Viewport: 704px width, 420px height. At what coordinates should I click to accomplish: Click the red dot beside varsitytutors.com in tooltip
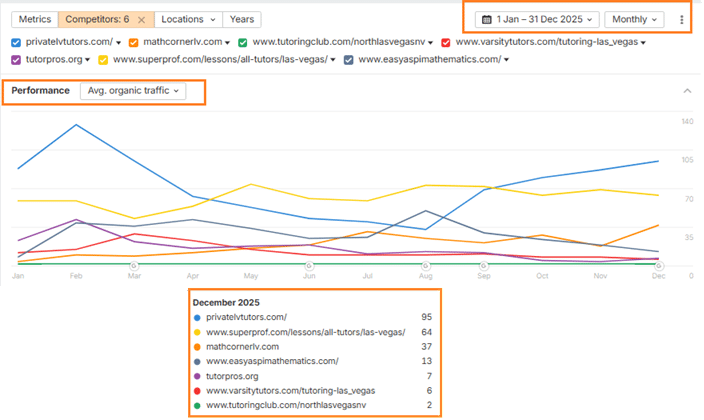coord(197,391)
